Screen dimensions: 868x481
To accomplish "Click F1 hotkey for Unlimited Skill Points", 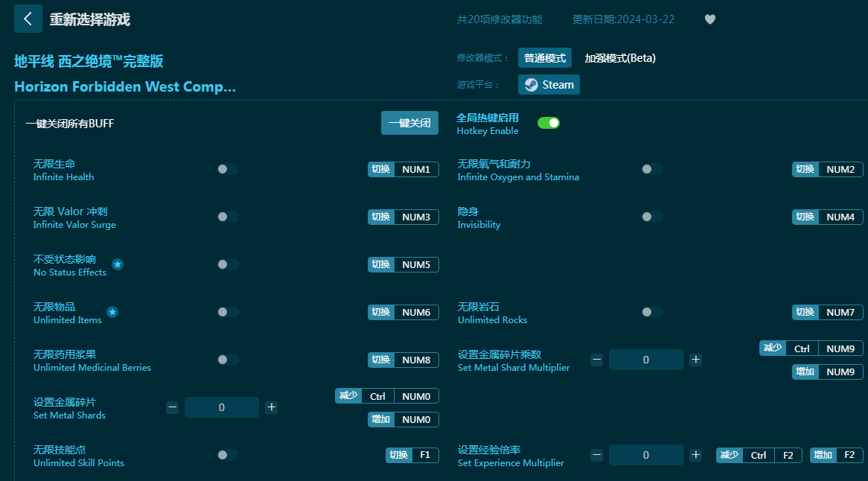I will click(412, 455).
